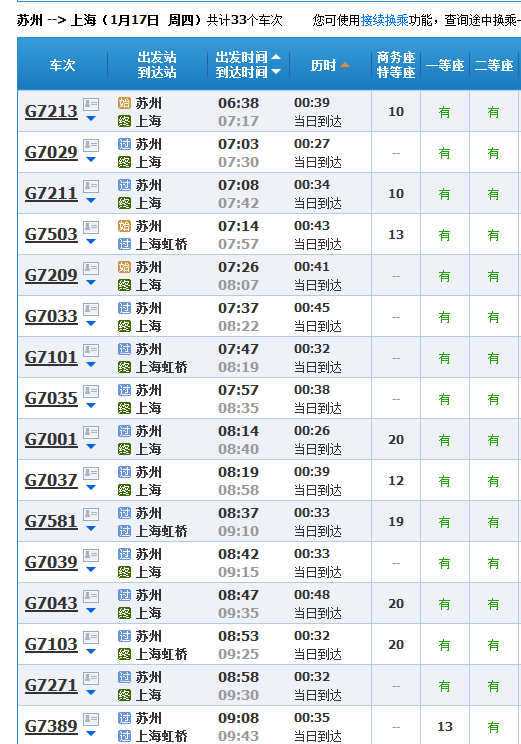Open ID card icon beside G7389
The height and width of the screenshot is (744, 521).
pos(91,719)
